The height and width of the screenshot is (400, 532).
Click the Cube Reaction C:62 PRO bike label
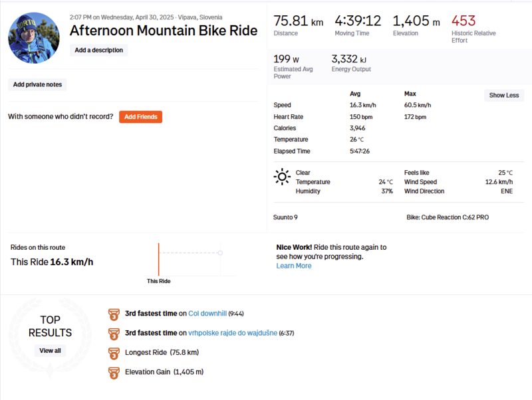pyautogui.click(x=448, y=217)
